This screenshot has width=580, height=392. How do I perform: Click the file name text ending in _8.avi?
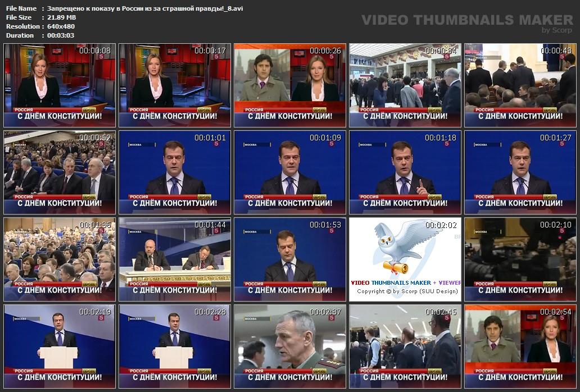pyautogui.click(x=145, y=8)
